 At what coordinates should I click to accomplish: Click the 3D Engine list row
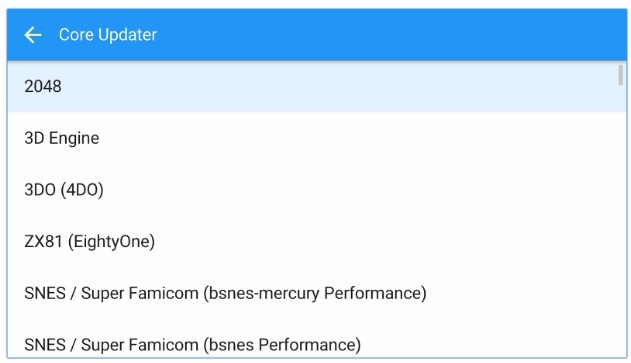pos(317,138)
